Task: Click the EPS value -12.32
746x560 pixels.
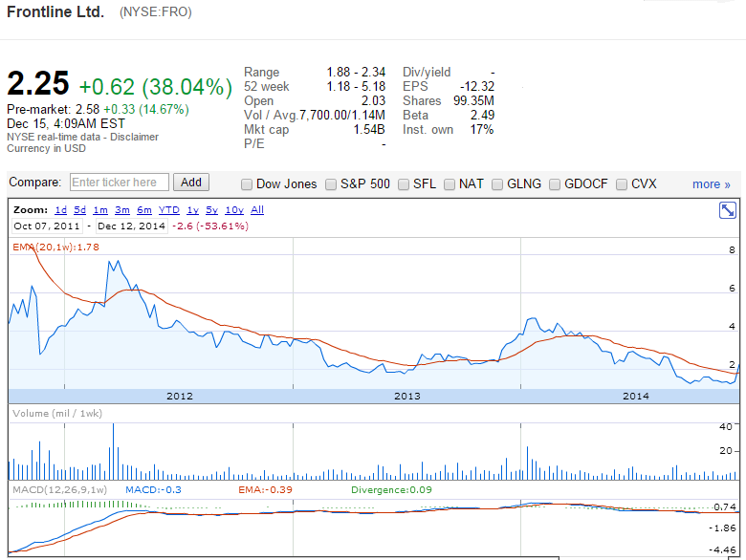Action: tap(477, 87)
